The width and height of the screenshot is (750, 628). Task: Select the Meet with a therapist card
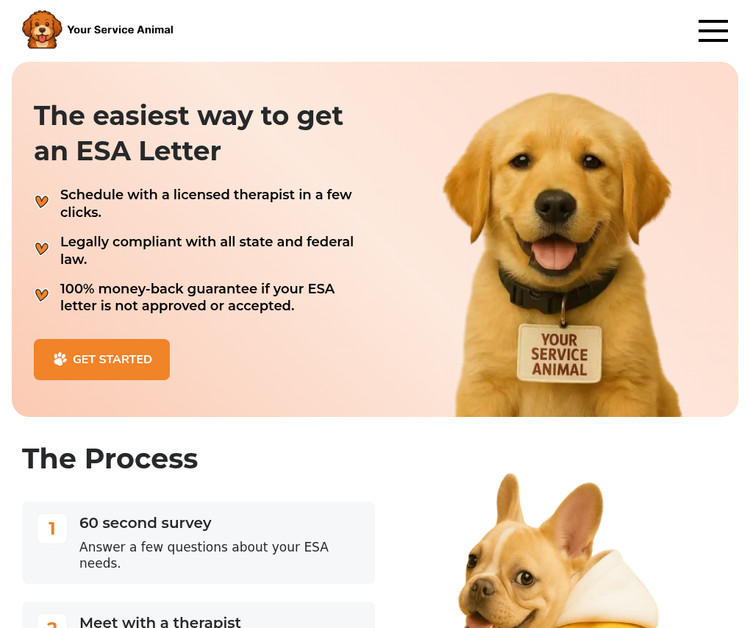click(199, 615)
